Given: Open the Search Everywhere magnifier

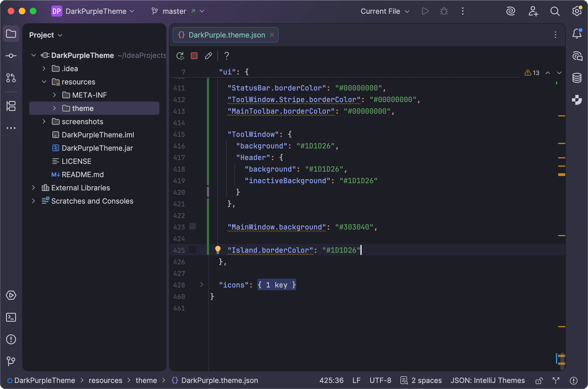Looking at the screenshot, I should coord(555,11).
